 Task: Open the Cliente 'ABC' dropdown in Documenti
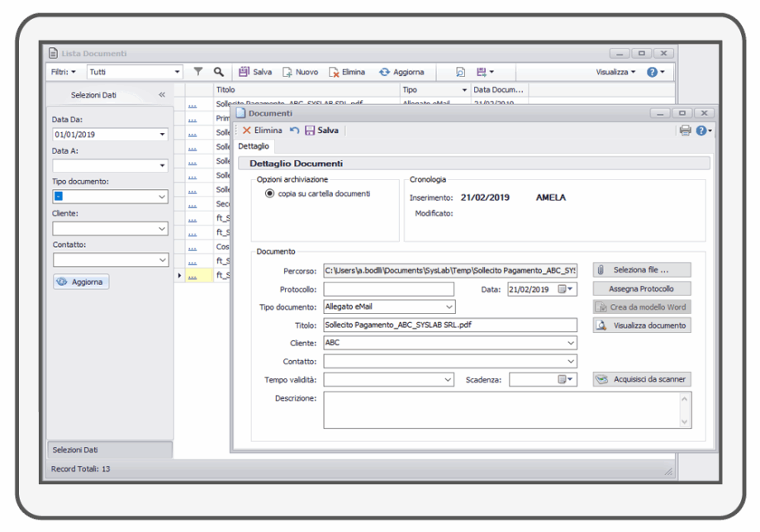coord(571,343)
